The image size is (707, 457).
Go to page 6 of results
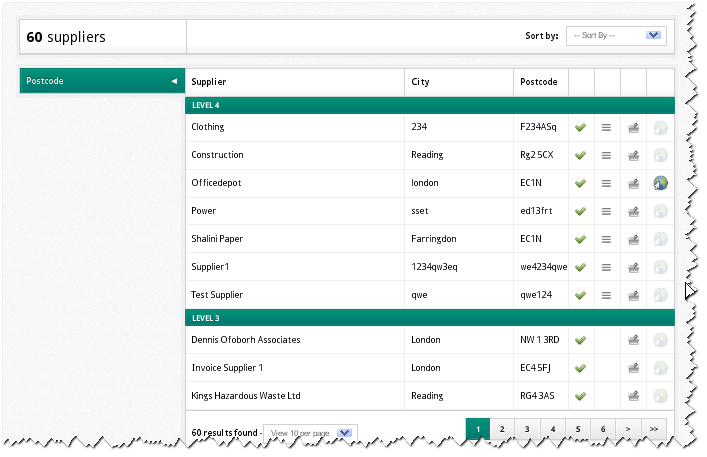click(x=603, y=429)
